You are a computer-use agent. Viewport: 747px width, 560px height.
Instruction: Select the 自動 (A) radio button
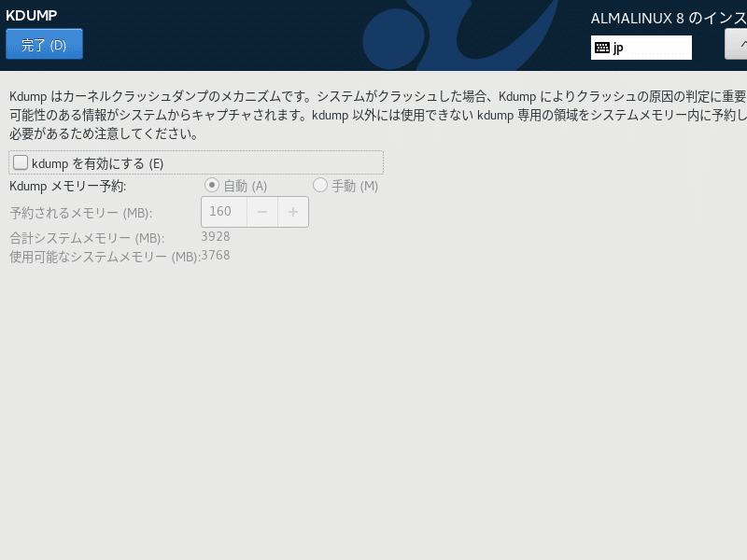[212, 185]
